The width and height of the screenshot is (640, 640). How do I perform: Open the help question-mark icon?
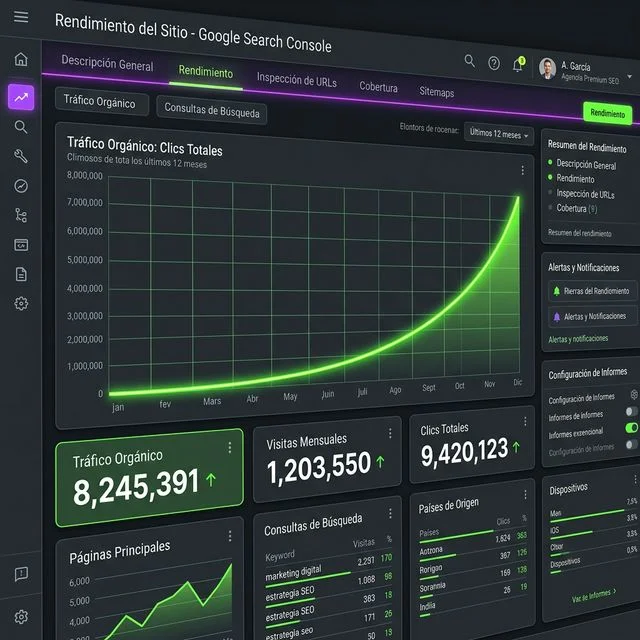[x=494, y=63]
